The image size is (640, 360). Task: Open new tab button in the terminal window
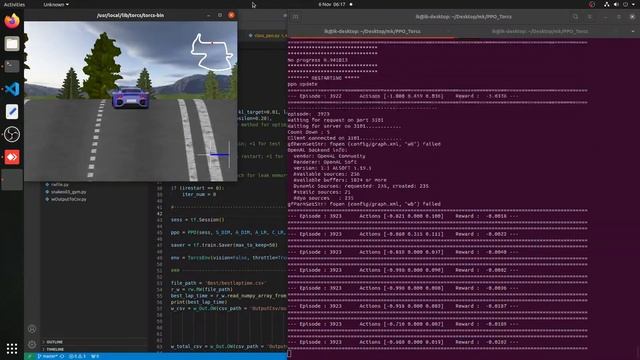(296, 17)
